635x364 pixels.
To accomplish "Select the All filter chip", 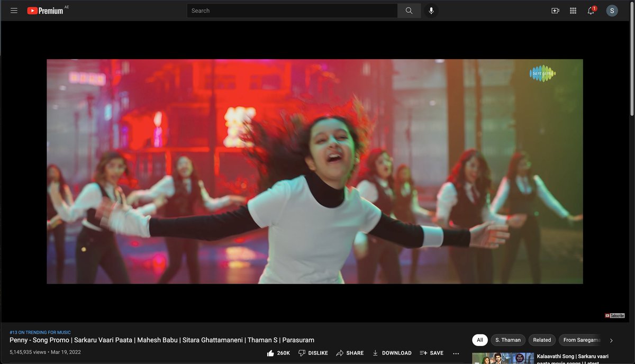I will pyautogui.click(x=480, y=340).
